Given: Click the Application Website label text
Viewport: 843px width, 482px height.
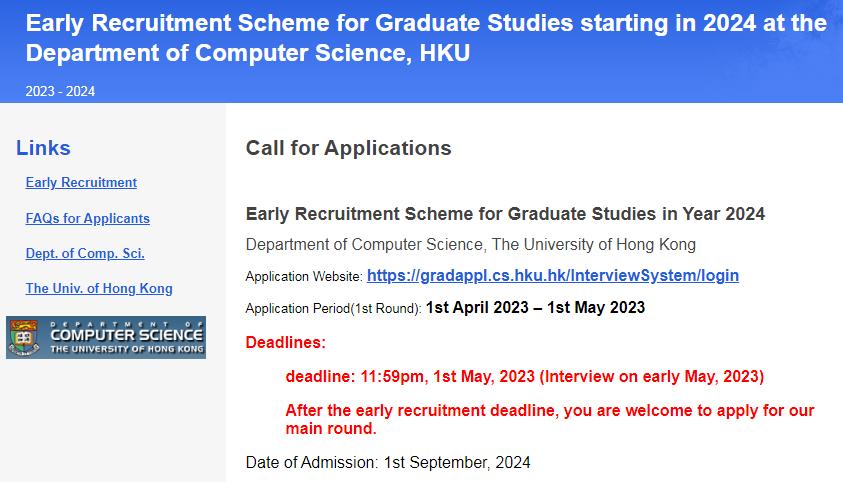Looking at the screenshot, I should (x=304, y=277).
